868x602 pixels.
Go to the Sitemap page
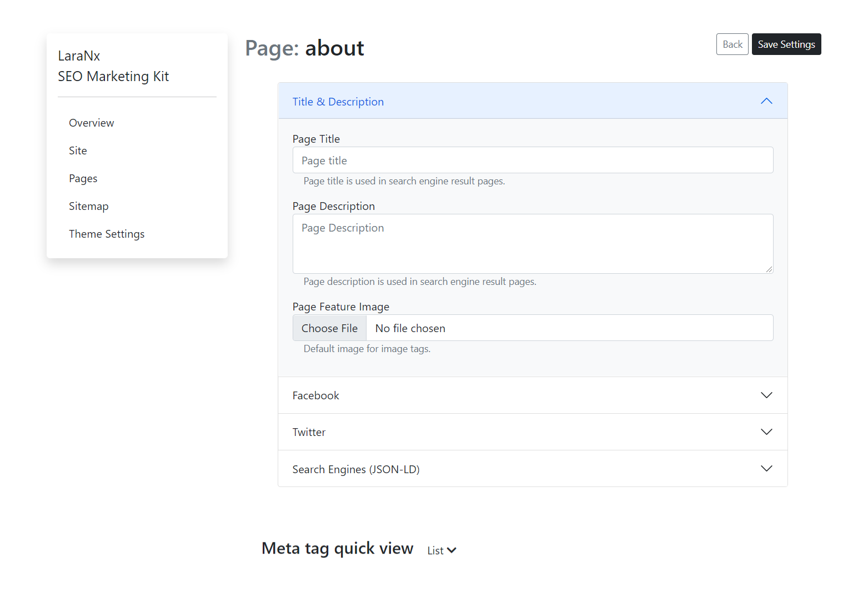88,206
